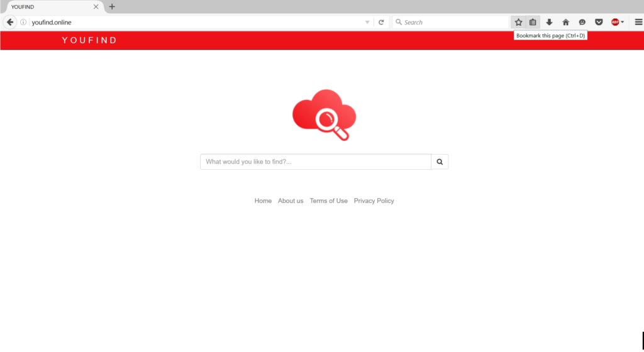Open the Firefox hamburger menu
This screenshot has height=352, width=644.
pyautogui.click(x=638, y=22)
